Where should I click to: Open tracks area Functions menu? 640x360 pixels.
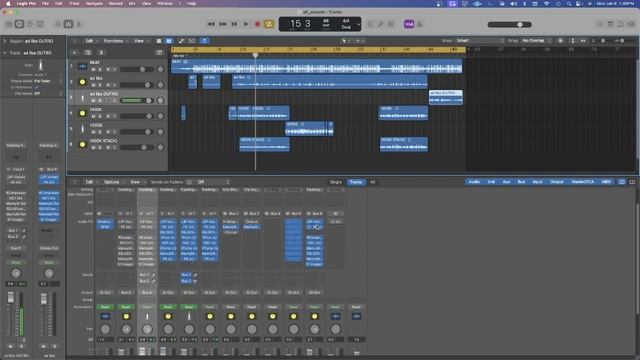[x=116, y=41]
